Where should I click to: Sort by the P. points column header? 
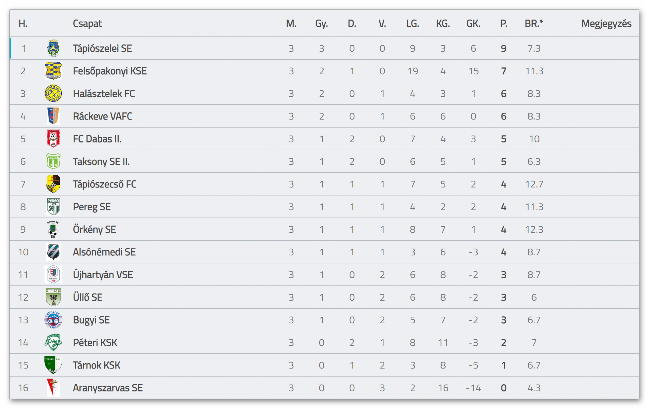pos(503,24)
